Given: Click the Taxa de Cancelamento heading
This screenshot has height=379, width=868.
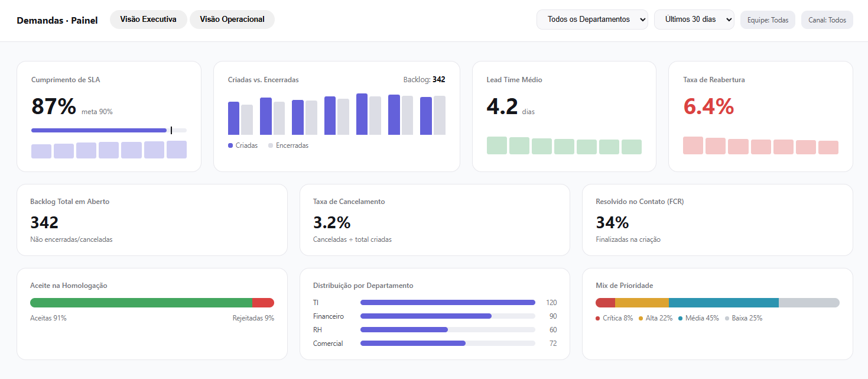Looking at the screenshot, I should pyautogui.click(x=349, y=202).
